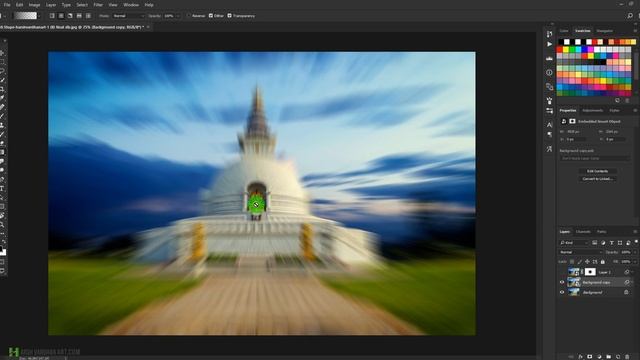Screen dimensions: 640x360
Task: Select the radial gradient style icon
Action: click(61, 16)
